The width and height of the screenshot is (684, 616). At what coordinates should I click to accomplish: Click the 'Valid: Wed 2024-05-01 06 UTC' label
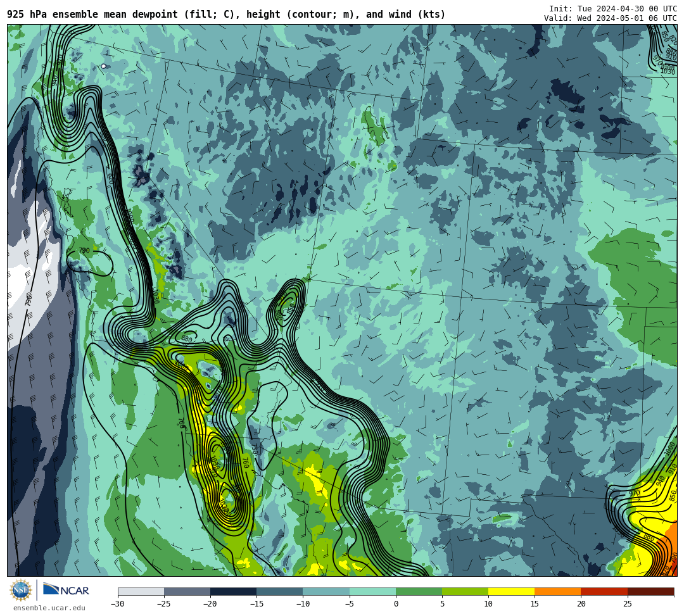tap(611, 18)
